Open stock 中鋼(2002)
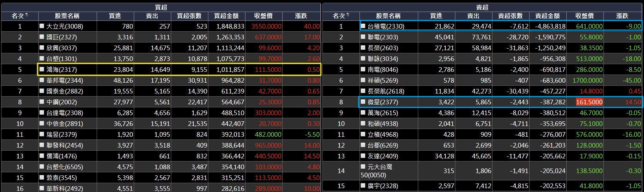Viewport: 644px width, 192px height. [x=61, y=102]
